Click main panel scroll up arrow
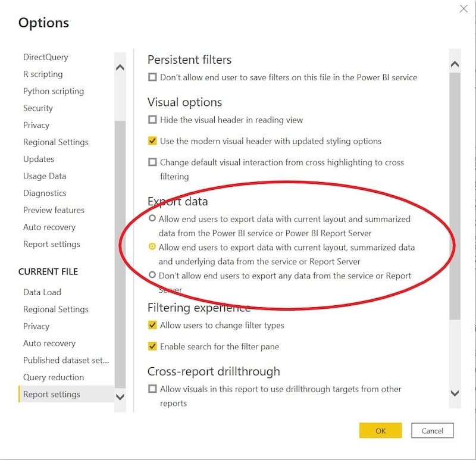Screen dimensions: 476x460 (x=455, y=64)
